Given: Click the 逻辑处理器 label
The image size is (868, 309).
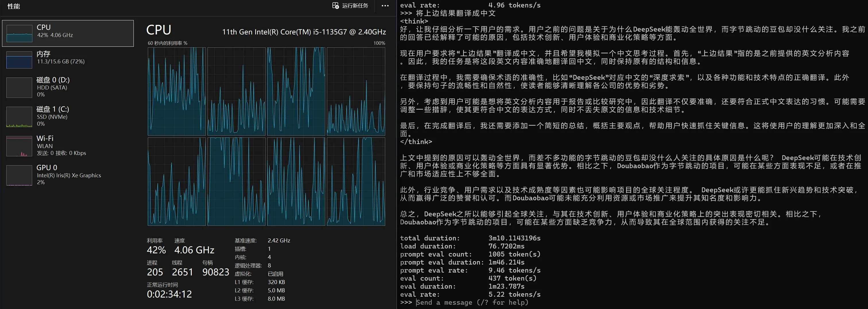Looking at the screenshot, I should [x=248, y=265].
